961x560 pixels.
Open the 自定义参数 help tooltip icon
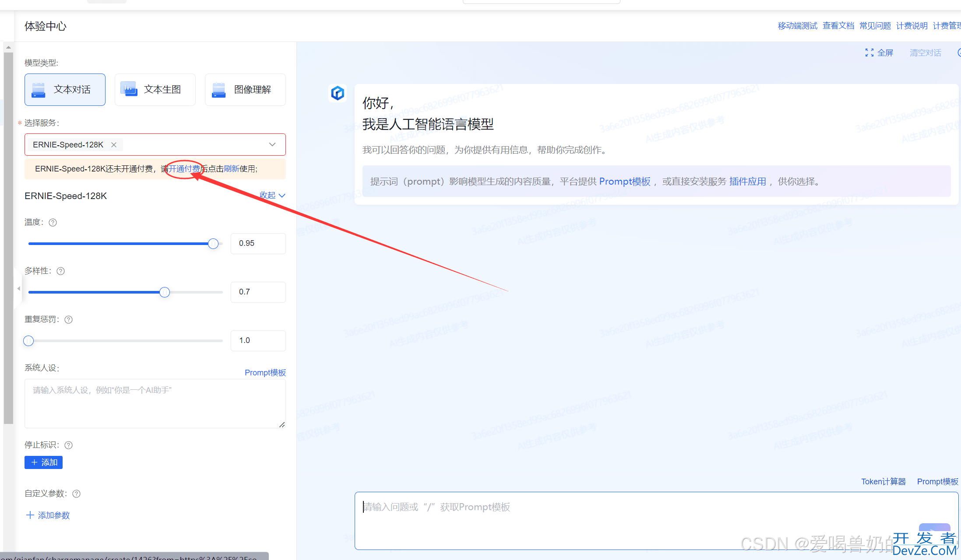(x=77, y=494)
